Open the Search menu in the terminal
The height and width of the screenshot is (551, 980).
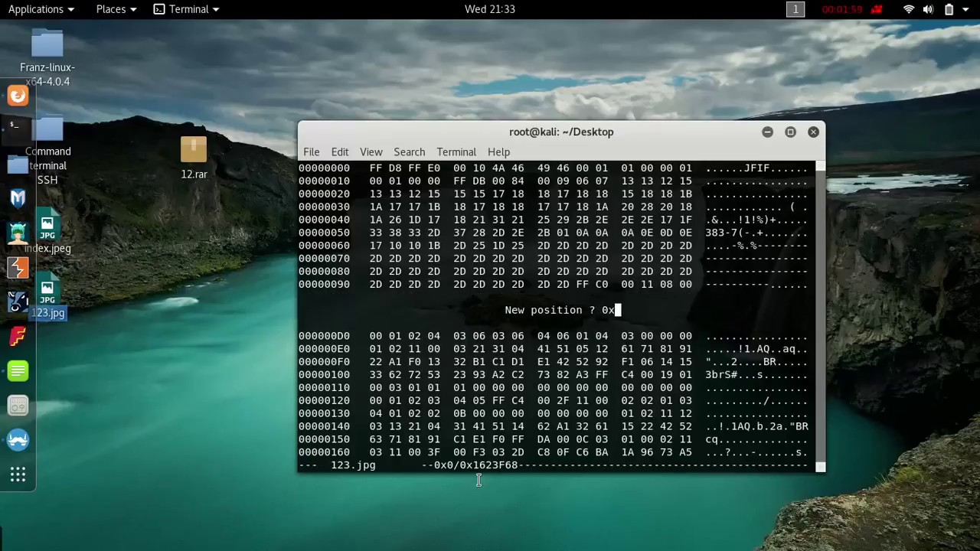(409, 152)
